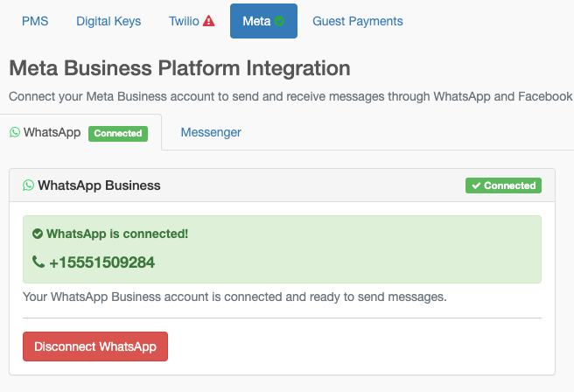
Task: Select the WhatsApp sub-tab label
Action: (x=52, y=132)
